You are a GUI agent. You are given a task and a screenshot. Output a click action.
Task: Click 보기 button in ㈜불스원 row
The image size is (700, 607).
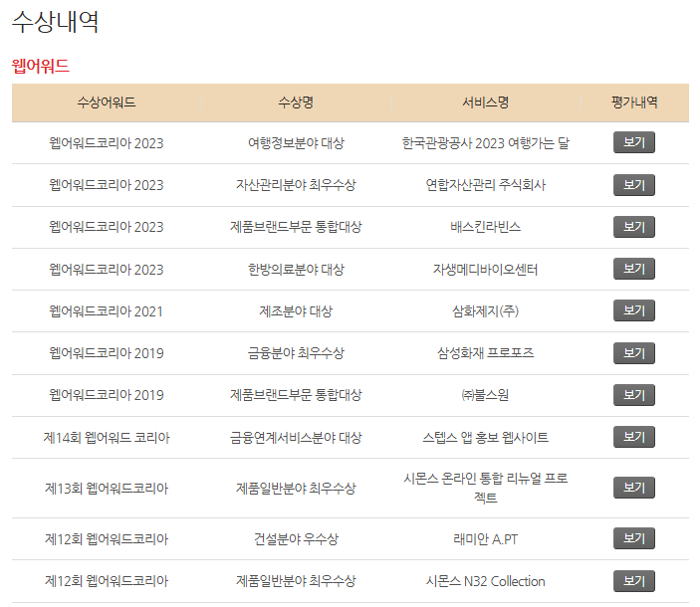(634, 395)
